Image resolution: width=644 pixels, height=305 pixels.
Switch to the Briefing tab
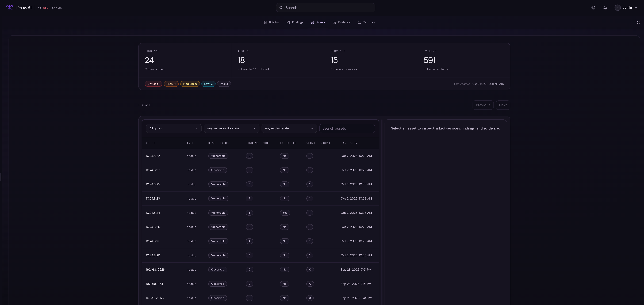click(271, 22)
